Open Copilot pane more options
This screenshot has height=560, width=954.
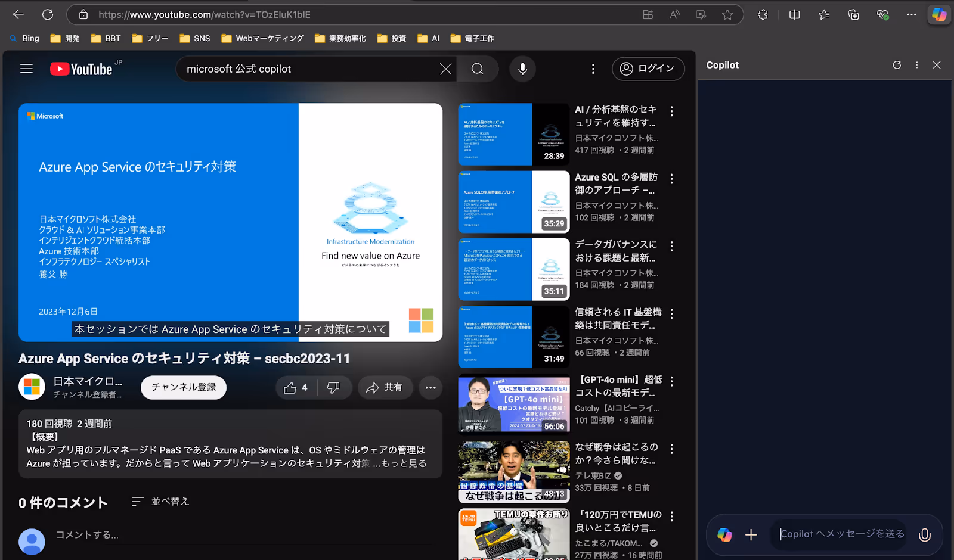pos(917,65)
